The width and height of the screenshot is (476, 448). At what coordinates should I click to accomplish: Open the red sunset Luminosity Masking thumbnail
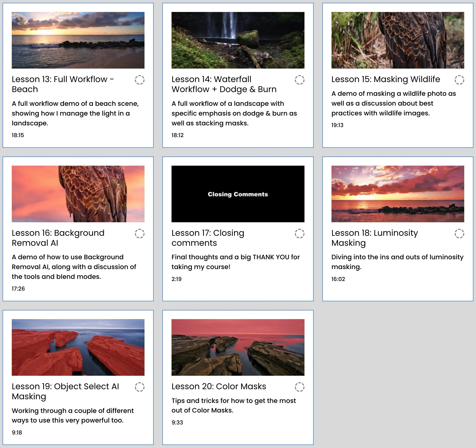pos(398,194)
